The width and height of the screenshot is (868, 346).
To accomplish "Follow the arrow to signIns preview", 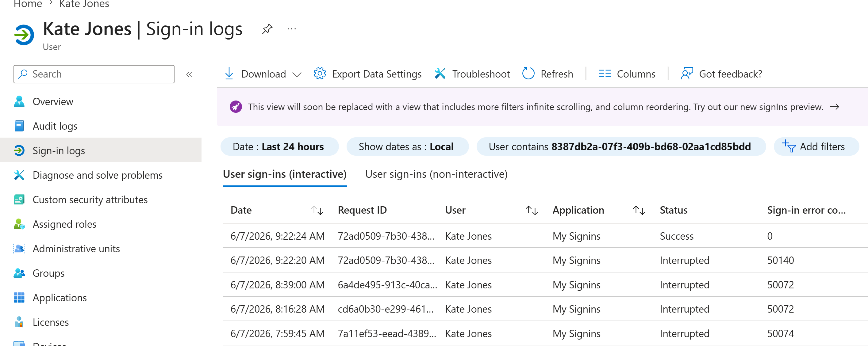I will click(x=835, y=107).
